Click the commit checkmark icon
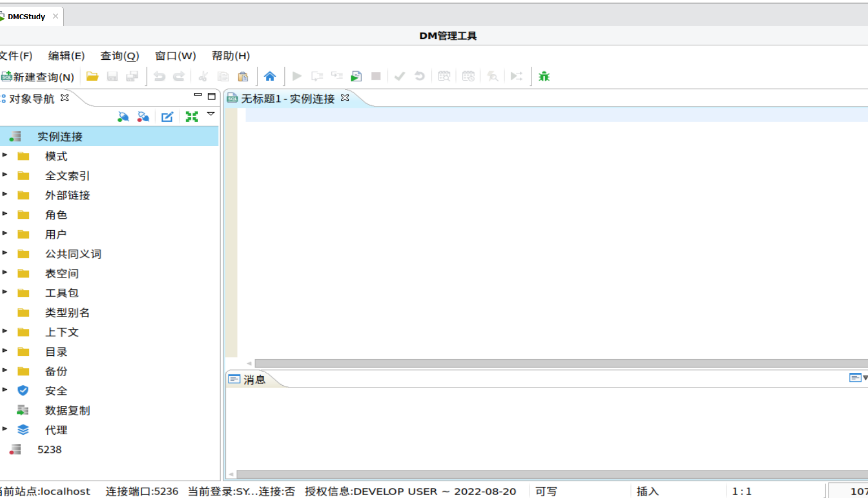Screen dimensions: 868x498 tap(400, 76)
